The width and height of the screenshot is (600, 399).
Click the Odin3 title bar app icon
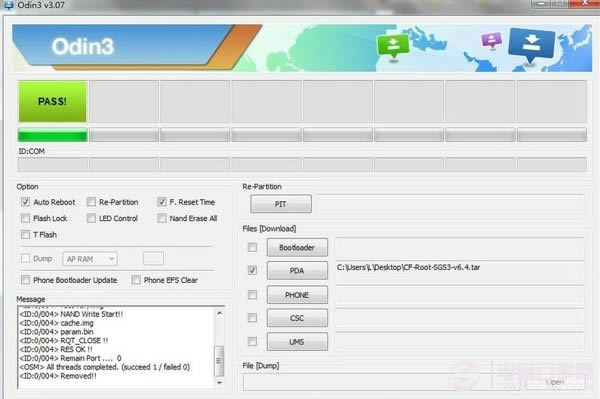(x=8, y=5)
